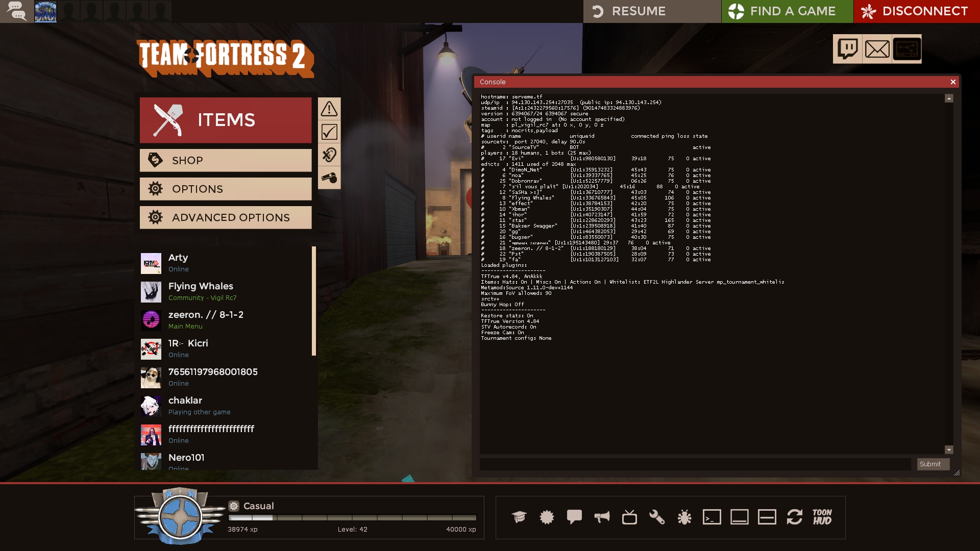
Task: Click the screen icon with middle bar
Action: pyautogui.click(x=767, y=517)
